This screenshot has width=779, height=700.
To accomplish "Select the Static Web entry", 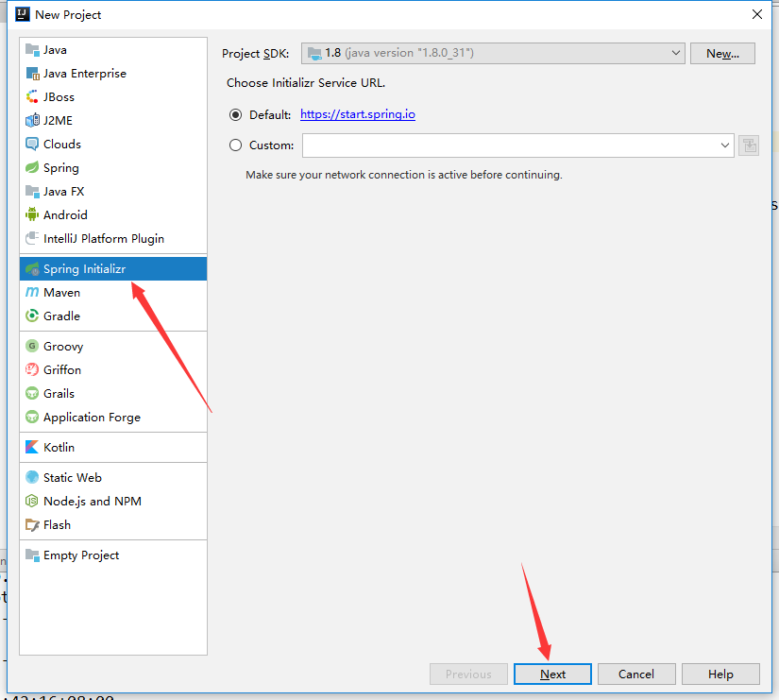I will pyautogui.click(x=113, y=477).
